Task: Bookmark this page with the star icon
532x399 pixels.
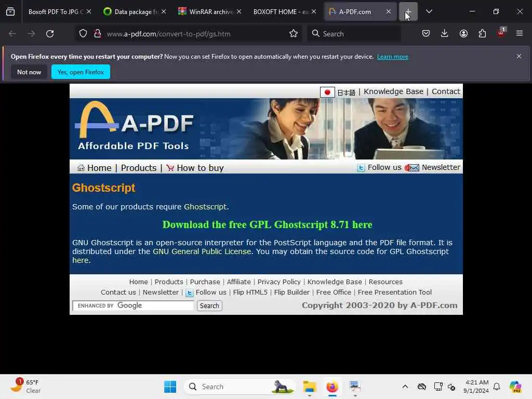Action: (294, 33)
